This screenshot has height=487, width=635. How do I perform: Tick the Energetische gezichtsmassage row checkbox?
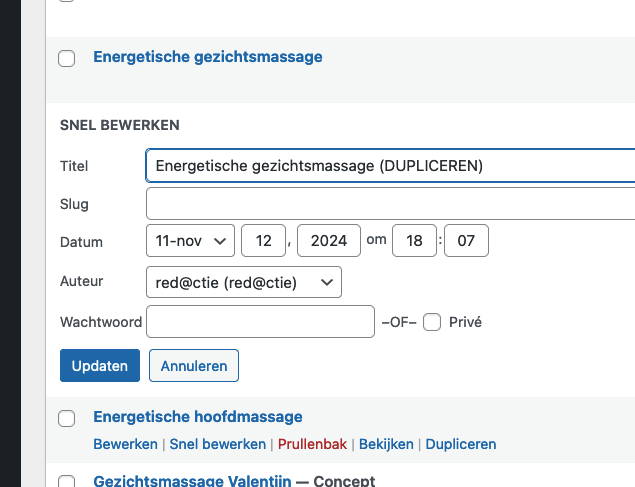pyautogui.click(x=66, y=58)
